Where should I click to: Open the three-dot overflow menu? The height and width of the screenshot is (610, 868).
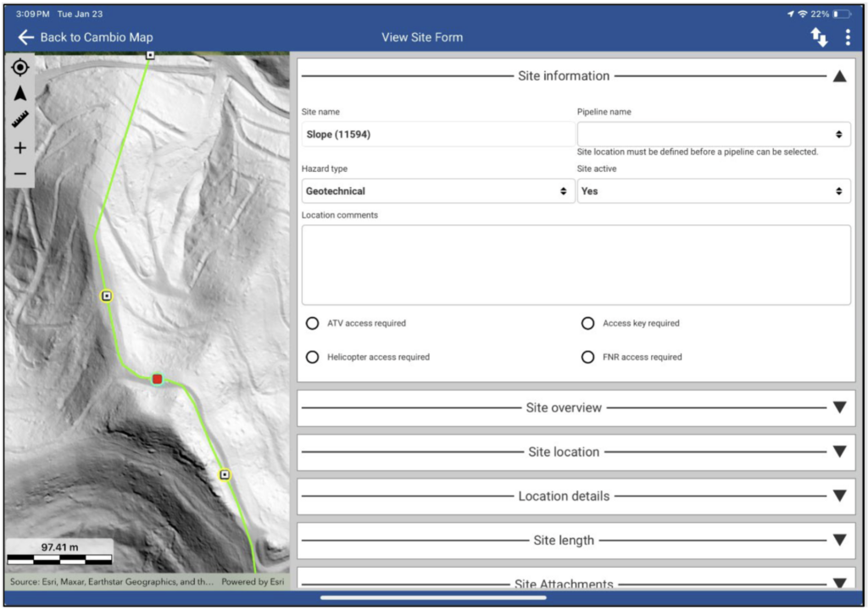coord(848,37)
